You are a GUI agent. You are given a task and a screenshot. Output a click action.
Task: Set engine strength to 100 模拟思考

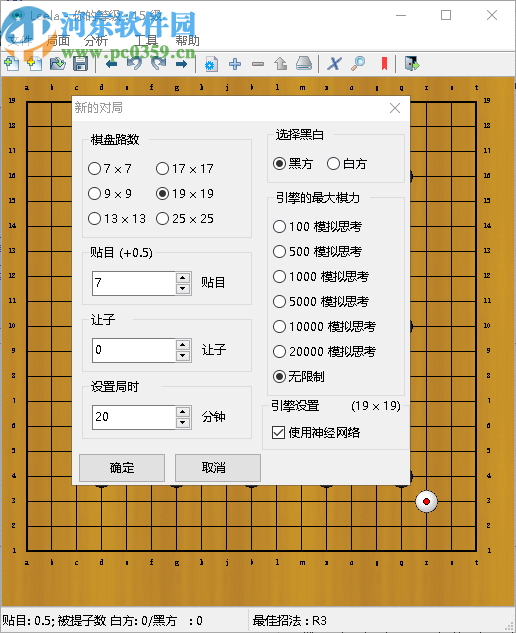[x=317, y=226]
